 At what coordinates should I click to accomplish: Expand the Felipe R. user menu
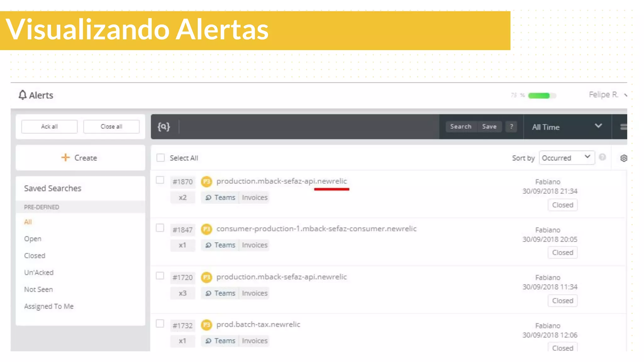tap(608, 95)
